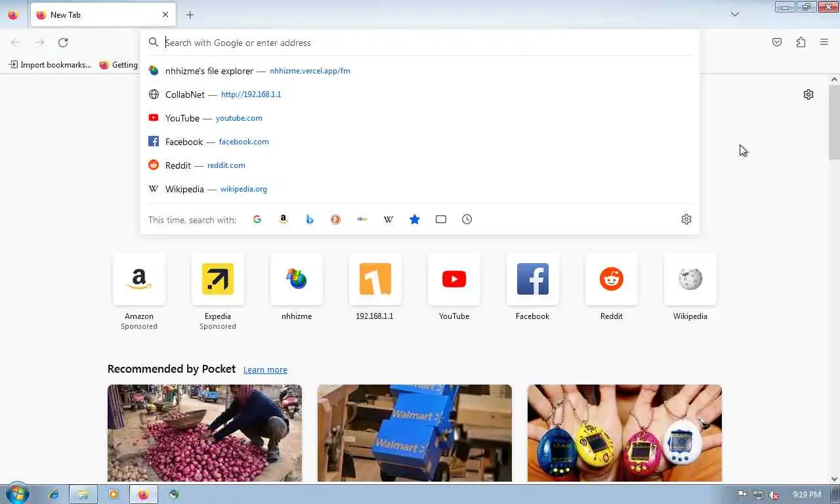Search bookmarks via star icon
The width and height of the screenshot is (840, 504).
click(x=415, y=219)
